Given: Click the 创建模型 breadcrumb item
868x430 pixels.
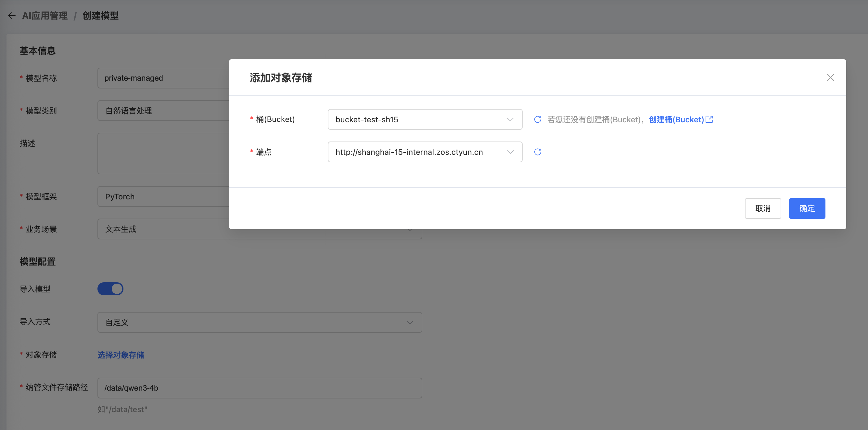Looking at the screenshot, I should tap(100, 16).
